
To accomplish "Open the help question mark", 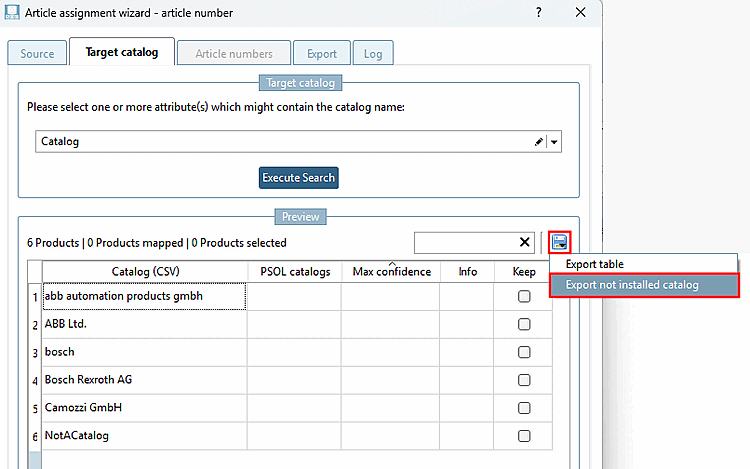I will point(539,12).
